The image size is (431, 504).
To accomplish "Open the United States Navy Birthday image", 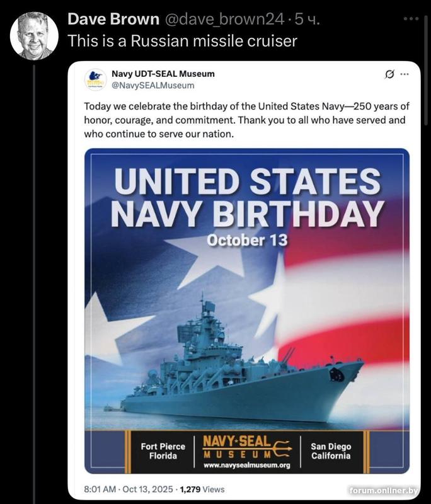I will click(246, 290).
